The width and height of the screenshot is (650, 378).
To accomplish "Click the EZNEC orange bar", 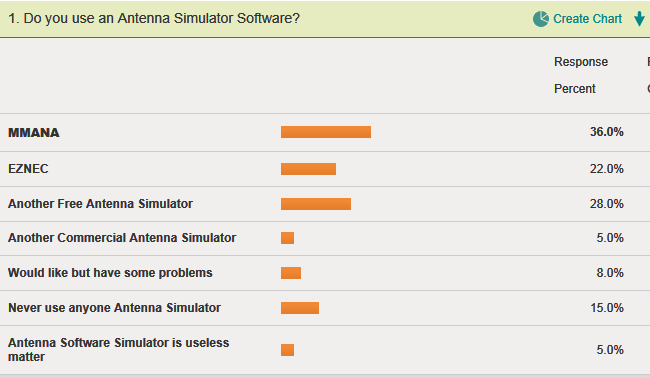I will (308, 169).
